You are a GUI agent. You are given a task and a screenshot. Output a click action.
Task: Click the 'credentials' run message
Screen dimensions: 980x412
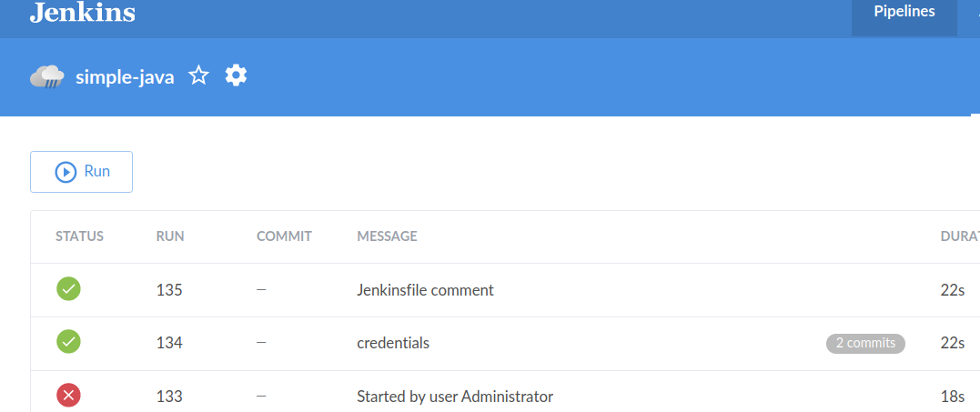pos(393,343)
